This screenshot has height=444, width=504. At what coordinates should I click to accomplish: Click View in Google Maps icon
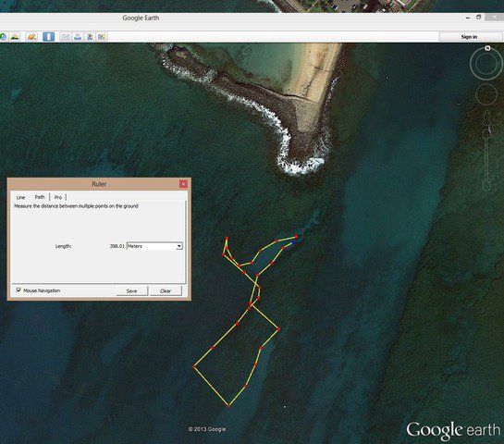point(102,37)
